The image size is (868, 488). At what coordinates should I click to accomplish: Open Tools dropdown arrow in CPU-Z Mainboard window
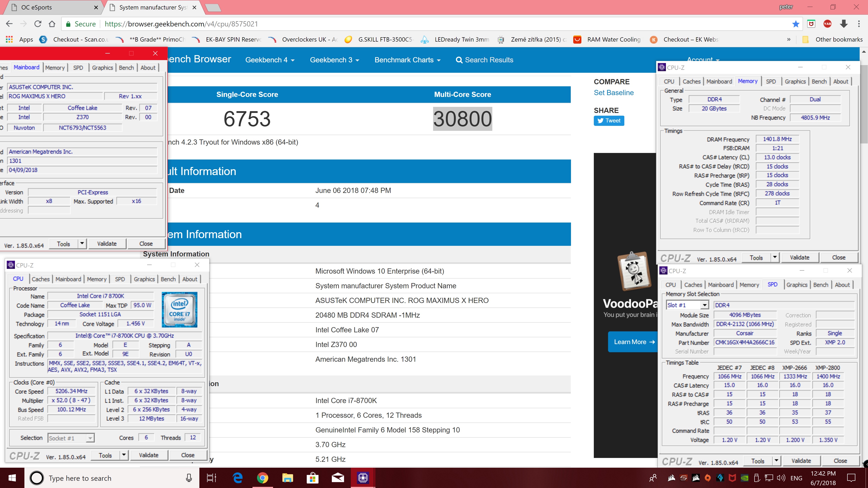click(82, 244)
